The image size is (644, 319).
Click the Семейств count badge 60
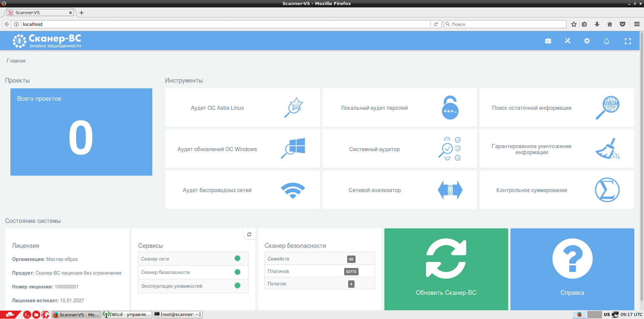351,259
